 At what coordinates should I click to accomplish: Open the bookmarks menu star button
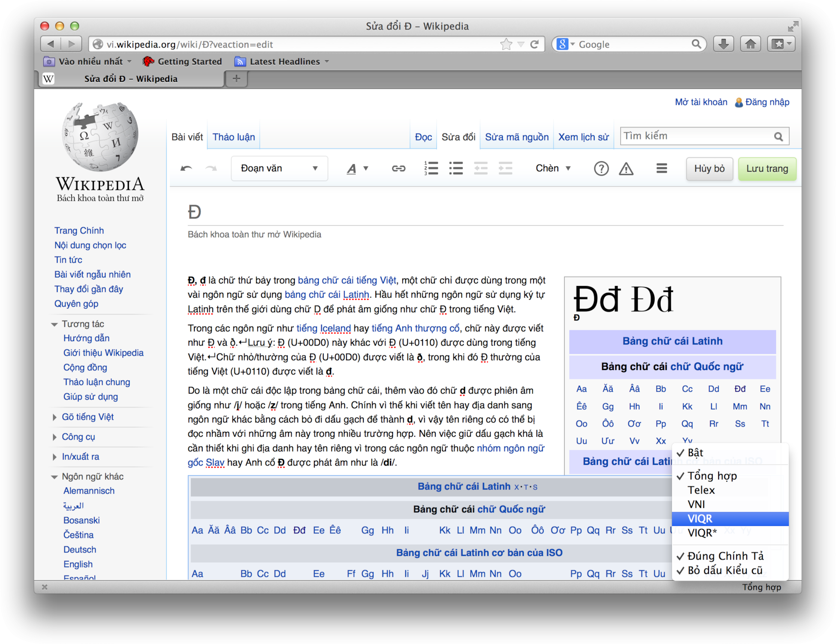782,44
